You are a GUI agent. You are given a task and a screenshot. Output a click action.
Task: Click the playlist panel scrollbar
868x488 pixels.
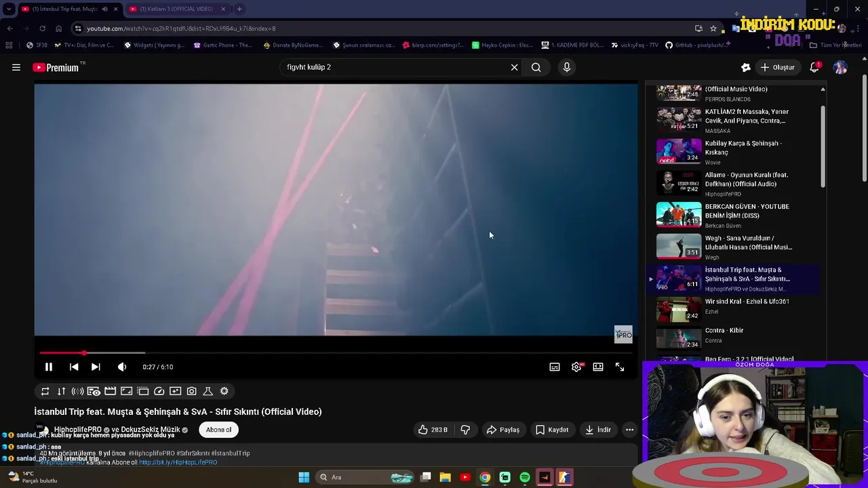tap(823, 146)
